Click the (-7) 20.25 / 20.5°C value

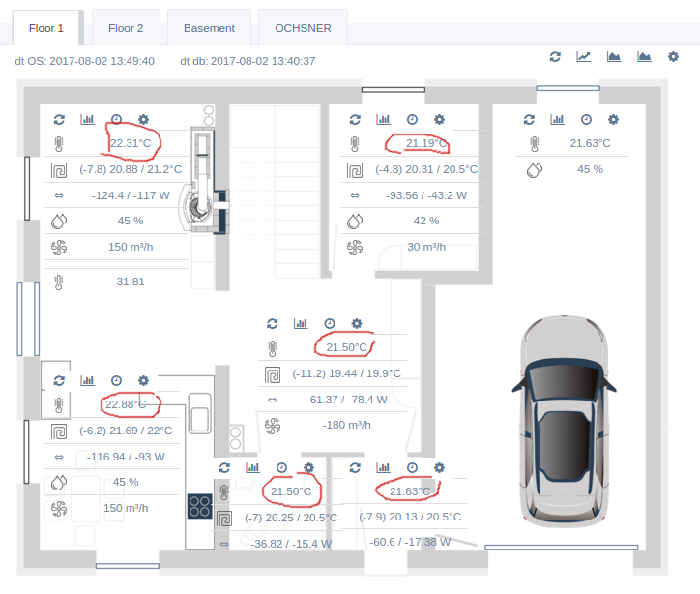coord(291,519)
